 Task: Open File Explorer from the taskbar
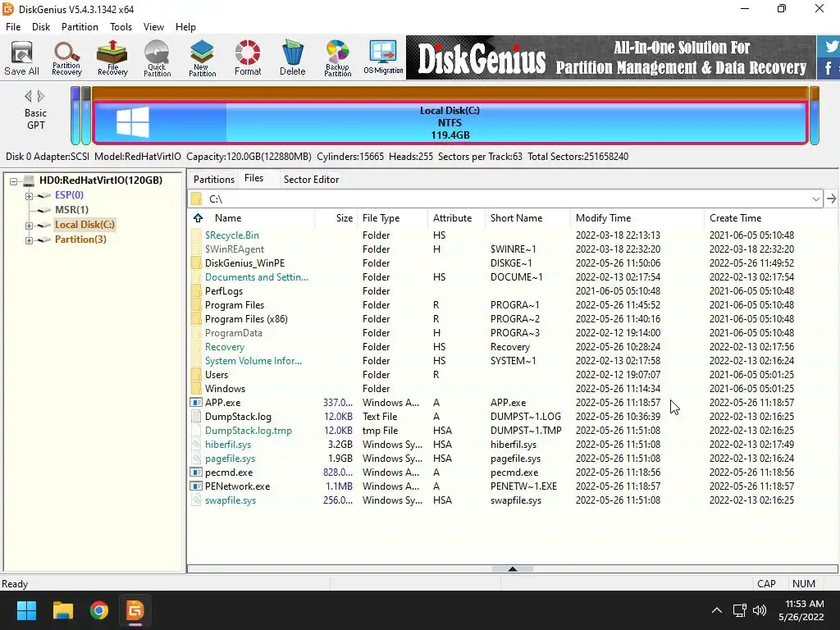tap(62, 610)
